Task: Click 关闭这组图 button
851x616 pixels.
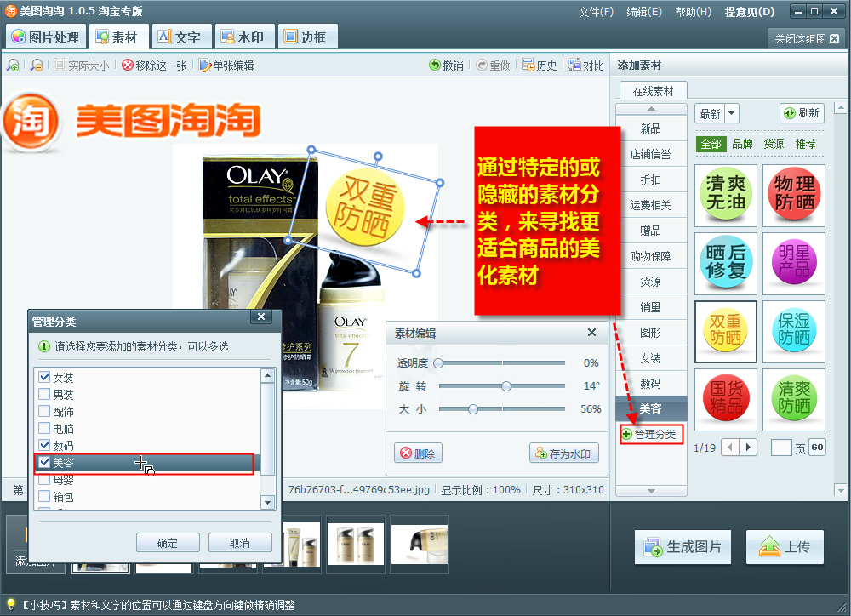Action: 807,38
